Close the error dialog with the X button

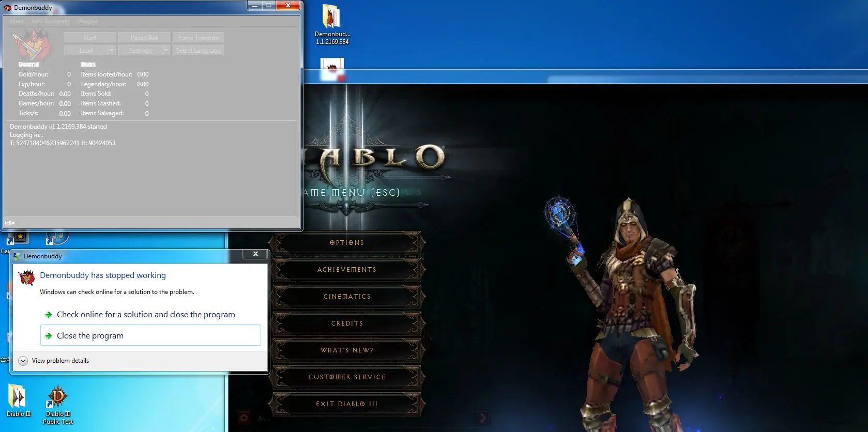coord(255,254)
